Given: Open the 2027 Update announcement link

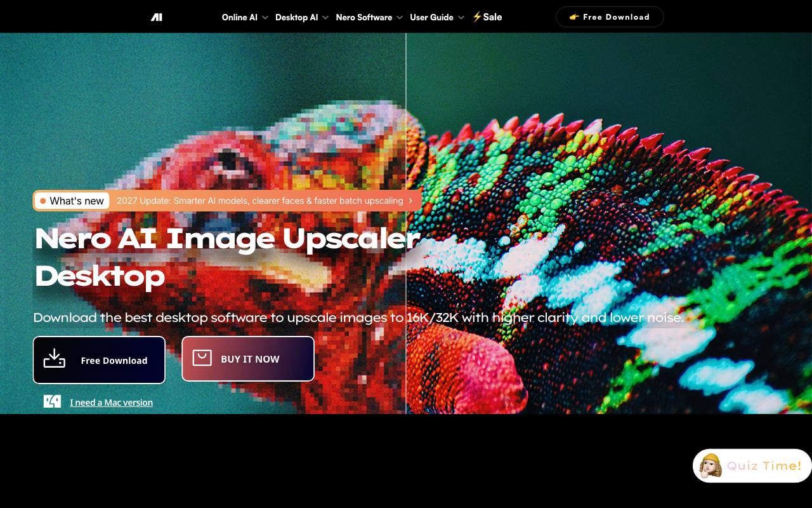Looking at the screenshot, I should [x=260, y=201].
